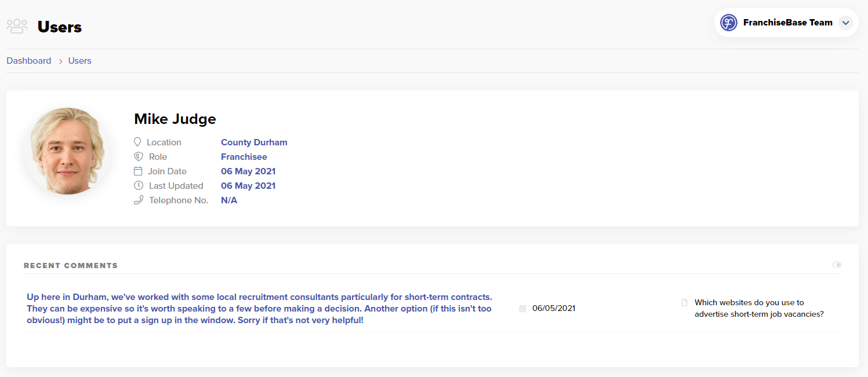The height and width of the screenshot is (377, 868).
Task: Click the Users breadcrumb link
Action: [80, 61]
